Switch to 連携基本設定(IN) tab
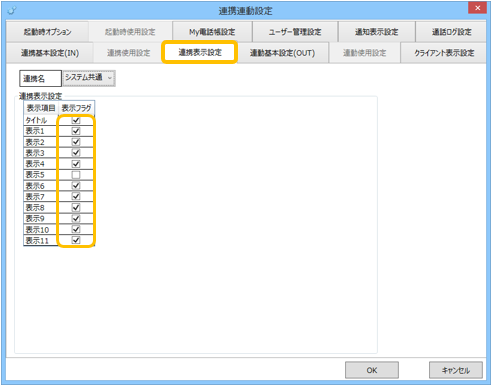The image size is (492, 386). pos(50,53)
